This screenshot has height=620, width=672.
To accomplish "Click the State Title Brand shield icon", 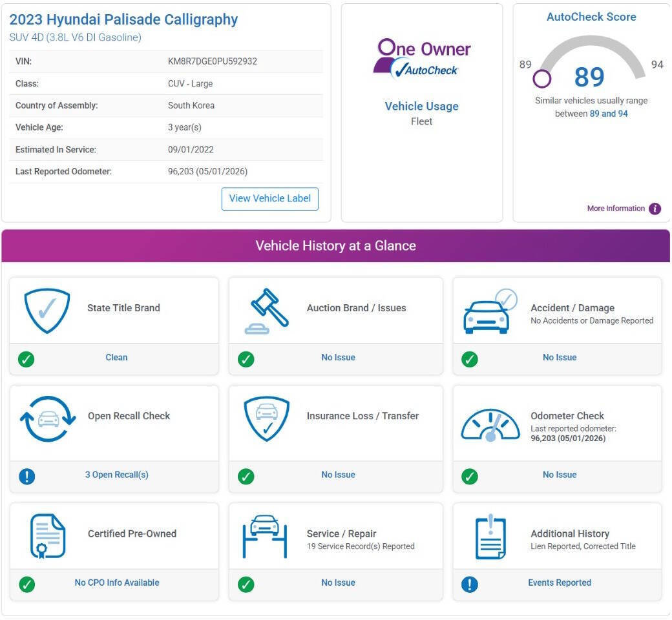I will (x=47, y=310).
